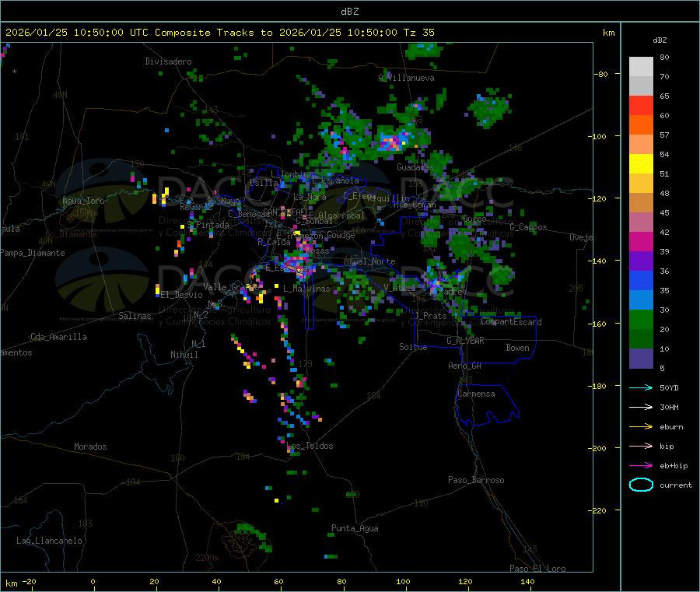Pick the purple 36-39 dBZ swatch
700x592 pixels.
(641, 261)
